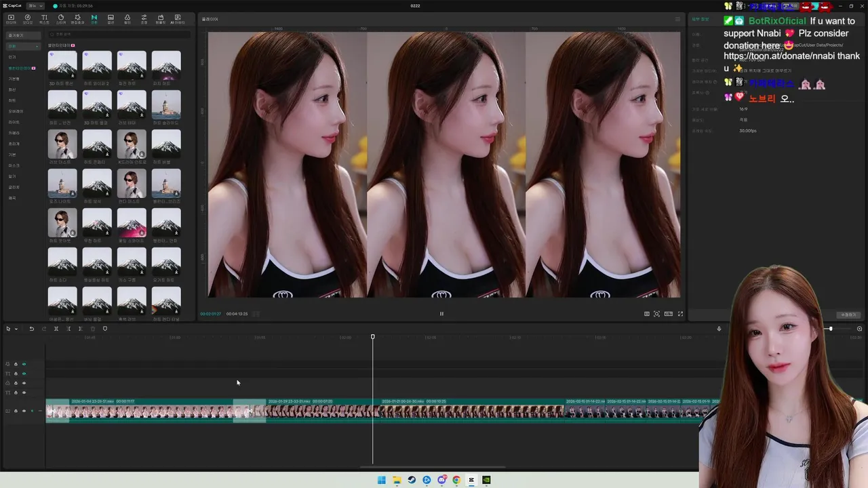Open the player panel hamburger menu
Image resolution: width=868 pixels, height=488 pixels.
tap(677, 19)
